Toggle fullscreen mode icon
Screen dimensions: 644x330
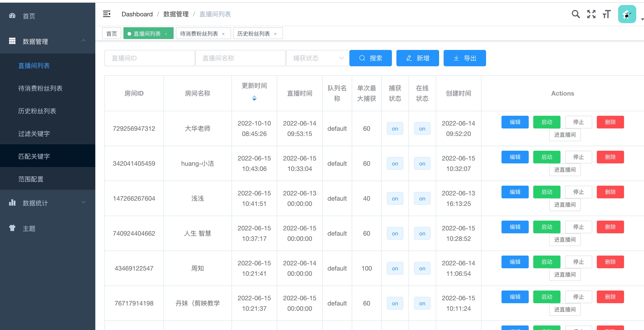pyautogui.click(x=591, y=14)
